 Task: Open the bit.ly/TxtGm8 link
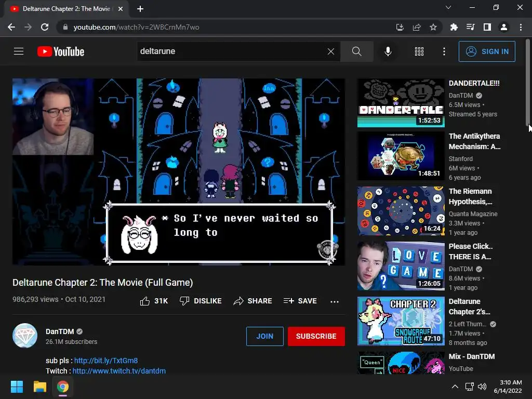pos(106,361)
